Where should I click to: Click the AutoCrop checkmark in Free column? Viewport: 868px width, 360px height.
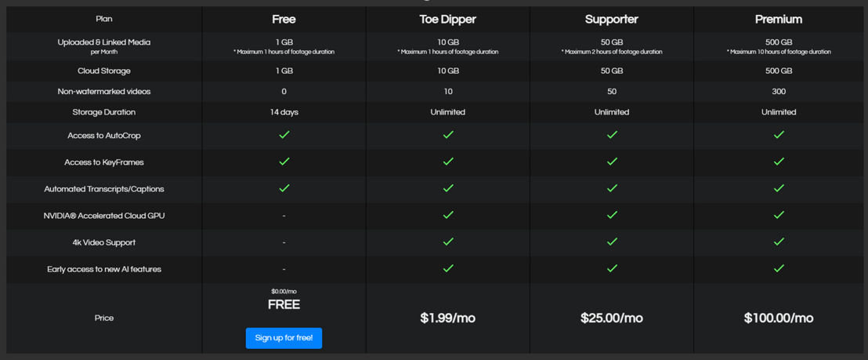[x=284, y=135]
